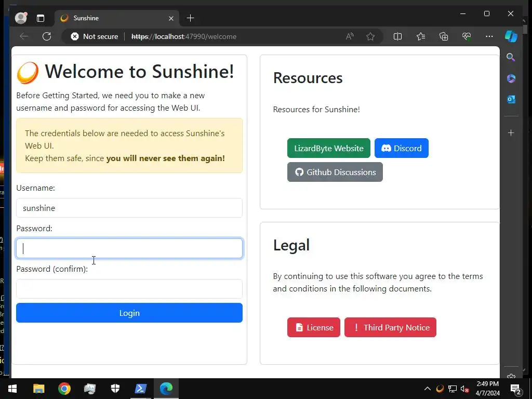532x399 pixels.
Task: Open a new browser tab
Action: pyautogui.click(x=190, y=18)
